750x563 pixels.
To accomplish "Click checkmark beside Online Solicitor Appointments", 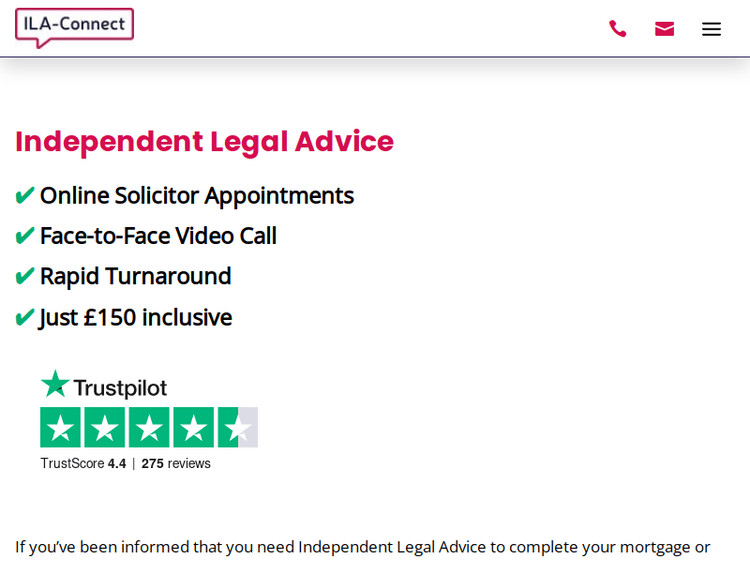I will tap(25, 196).
